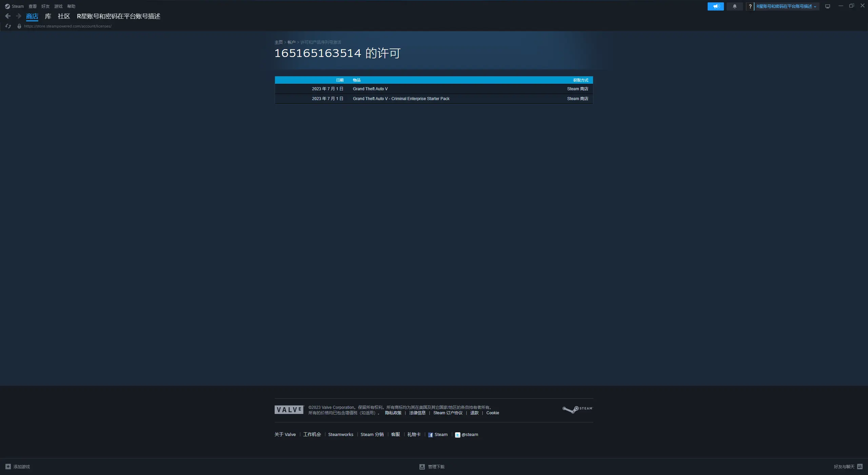868x475 pixels.
Task: Click the date in the Starter Pack row
Action: (328, 99)
